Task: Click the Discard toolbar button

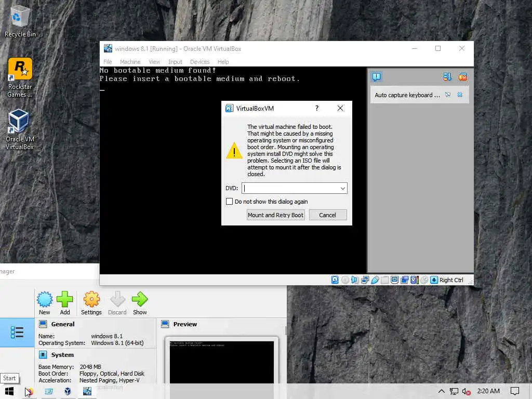Action: [x=117, y=303]
